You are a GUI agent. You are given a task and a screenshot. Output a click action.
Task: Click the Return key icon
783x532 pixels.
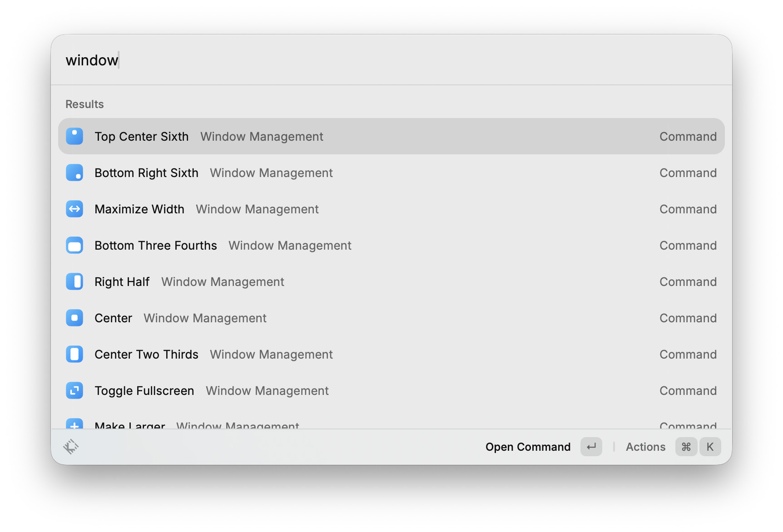(591, 447)
